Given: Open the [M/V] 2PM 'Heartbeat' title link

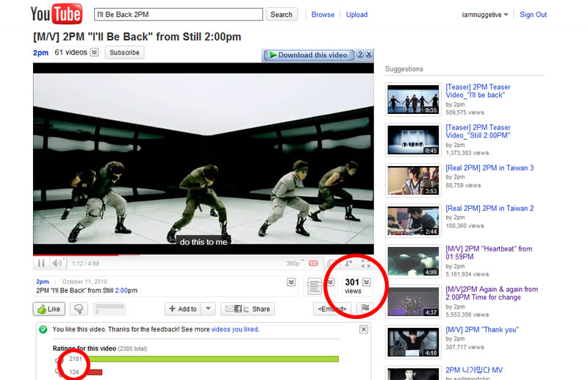Looking at the screenshot, I should click(489, 252).
